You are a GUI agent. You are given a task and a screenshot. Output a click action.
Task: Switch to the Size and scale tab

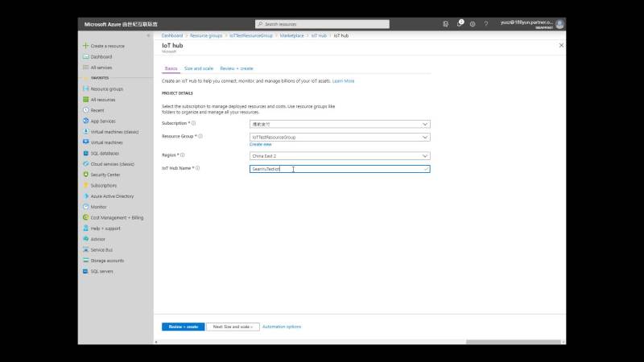pyautogui.click(x=199, y=68)
